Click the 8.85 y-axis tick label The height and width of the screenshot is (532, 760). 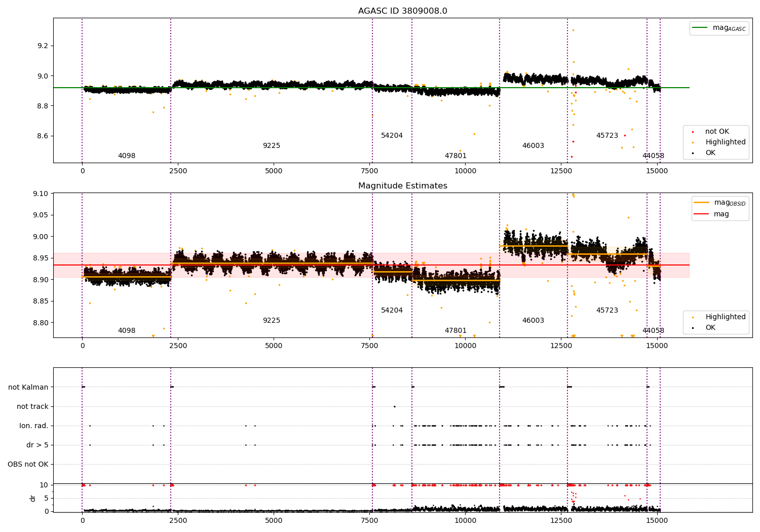tap(41, 301)
